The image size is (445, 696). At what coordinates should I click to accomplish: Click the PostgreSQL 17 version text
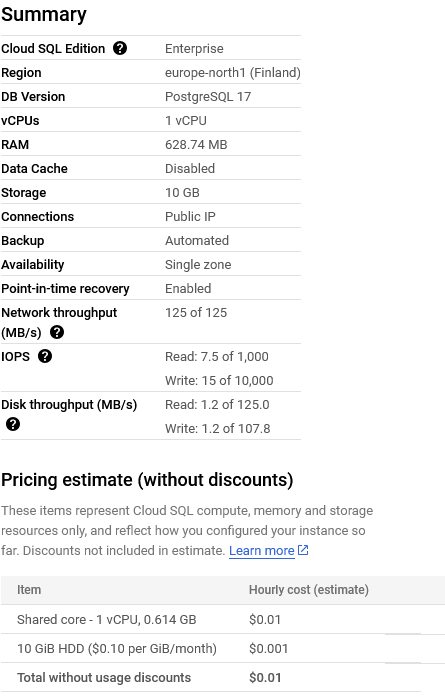[x=208, y=97]
